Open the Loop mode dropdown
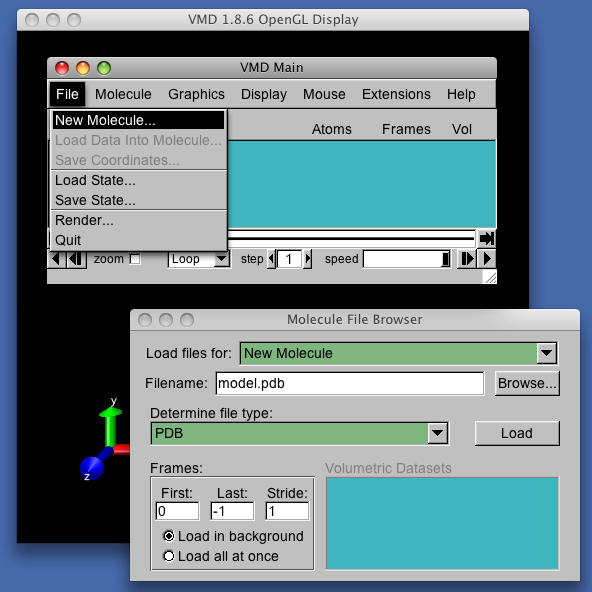Viewport: 592px width, 592px height. [199, 259]
